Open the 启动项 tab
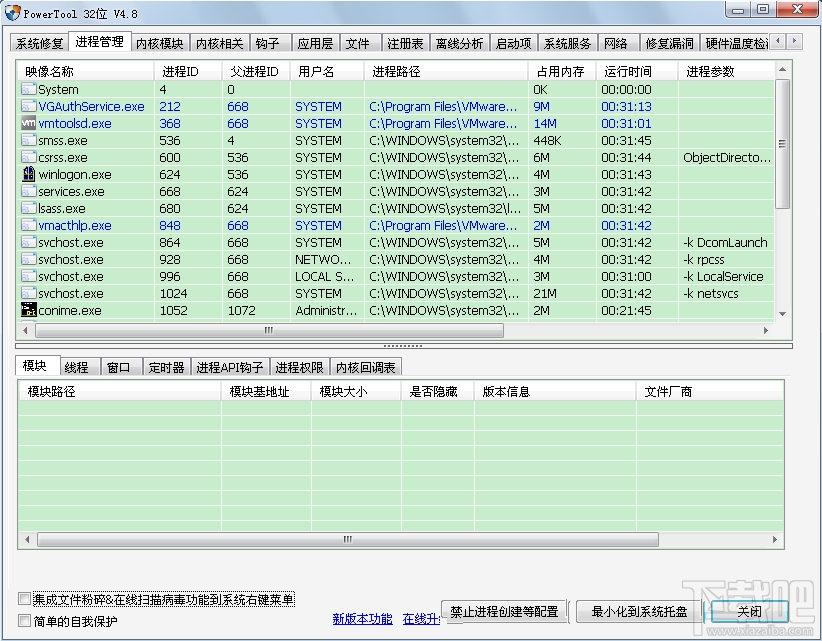The image size is (822, 641). [512, 43]
